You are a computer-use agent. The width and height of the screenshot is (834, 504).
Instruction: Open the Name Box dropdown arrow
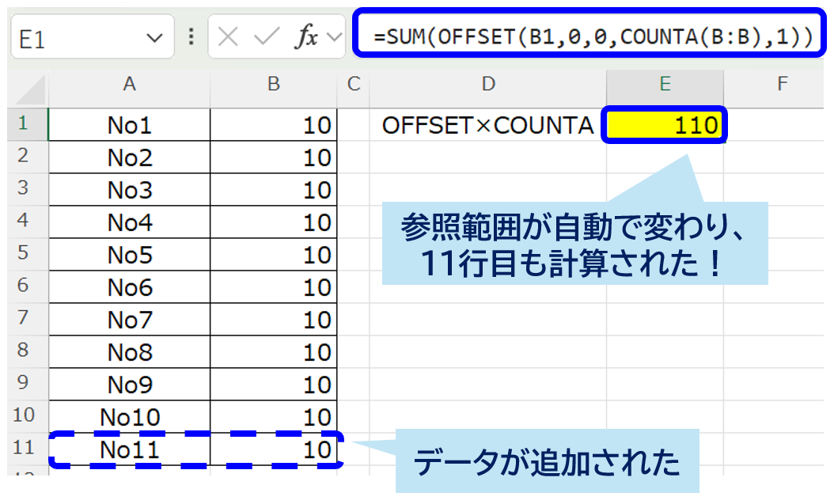[x=154, y=39]
